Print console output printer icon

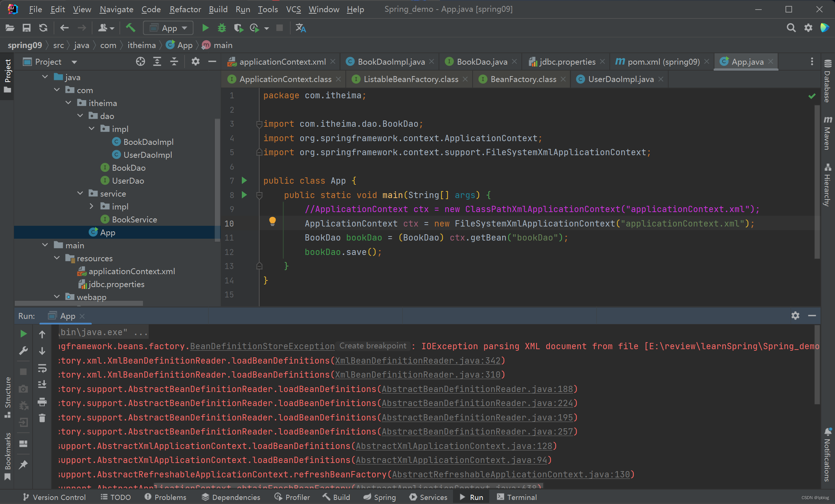pyautogui.click(x=42, y=402)
